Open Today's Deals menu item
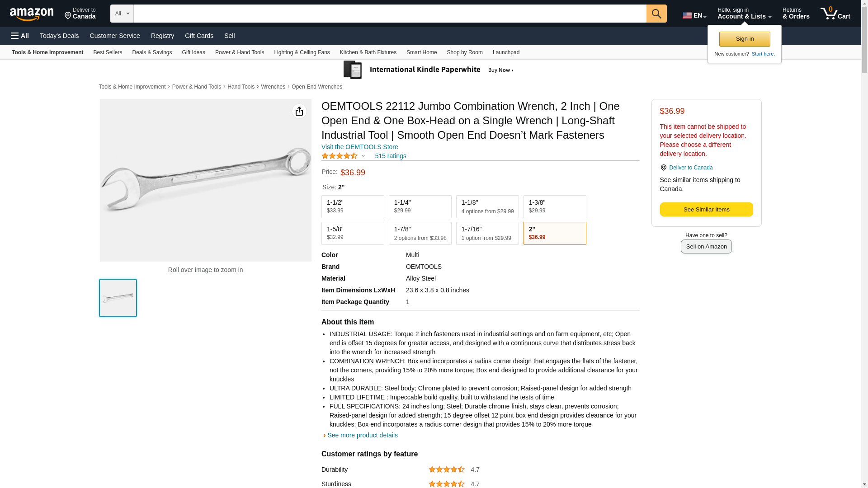This screenshot has height=488, width=868. [x=59, y=36]
